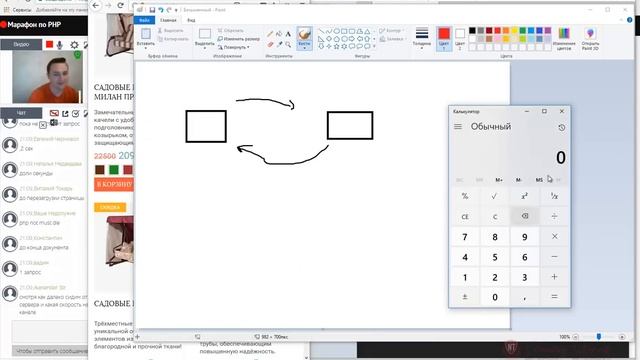640x360 pixels.
Task: Click Изменить размер resize button
Action: tap(238, 39)
